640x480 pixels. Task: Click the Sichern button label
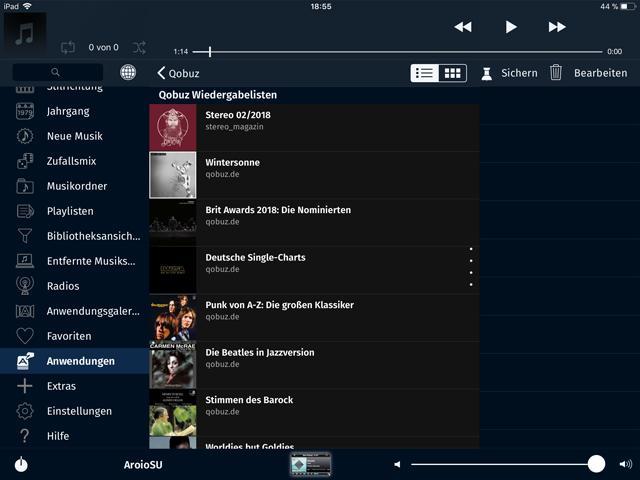tap(519, 73)
